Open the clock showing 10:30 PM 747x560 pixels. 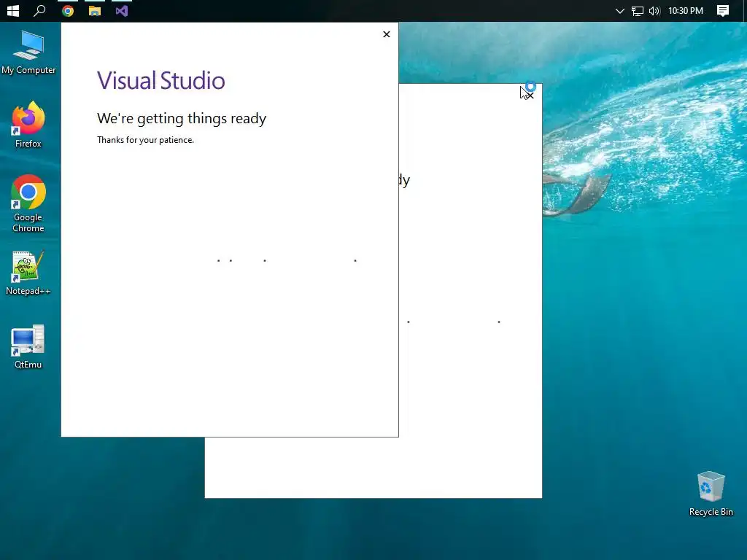click(x=686, y=10)
